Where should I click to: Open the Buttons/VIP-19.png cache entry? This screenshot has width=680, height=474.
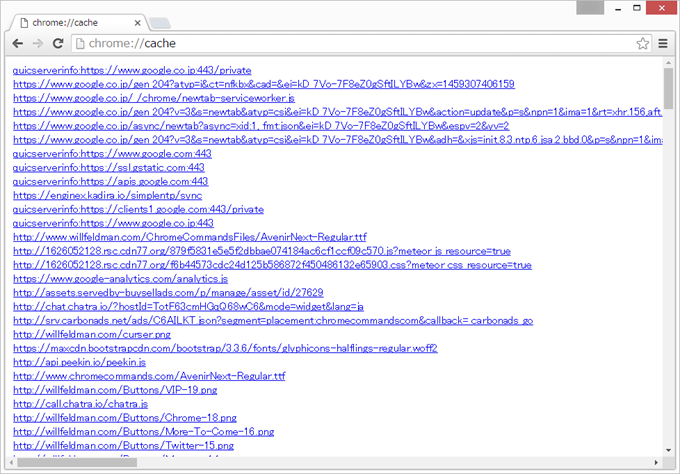click(x=115, y=389)
